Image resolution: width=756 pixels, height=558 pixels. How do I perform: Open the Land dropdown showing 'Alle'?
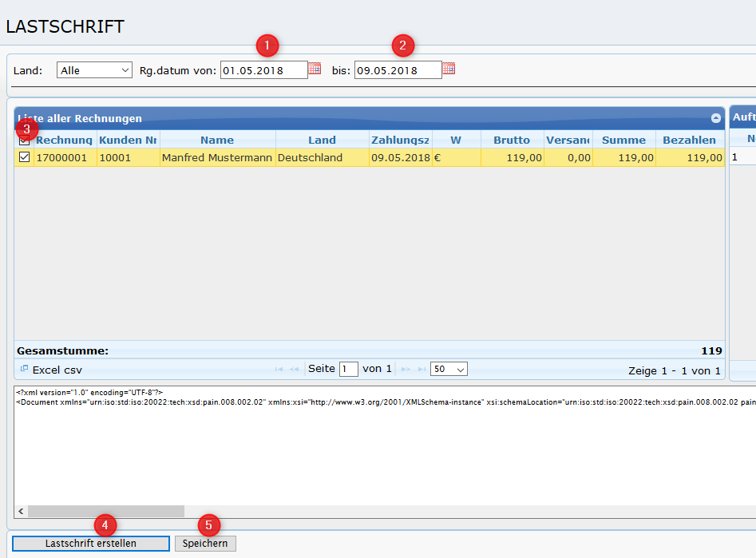pos(94,70)
